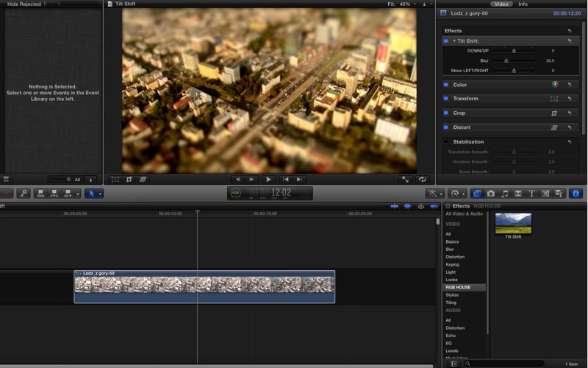
Task: Open the Titles browser (T icon)
Action: click(x=532, y=194)
